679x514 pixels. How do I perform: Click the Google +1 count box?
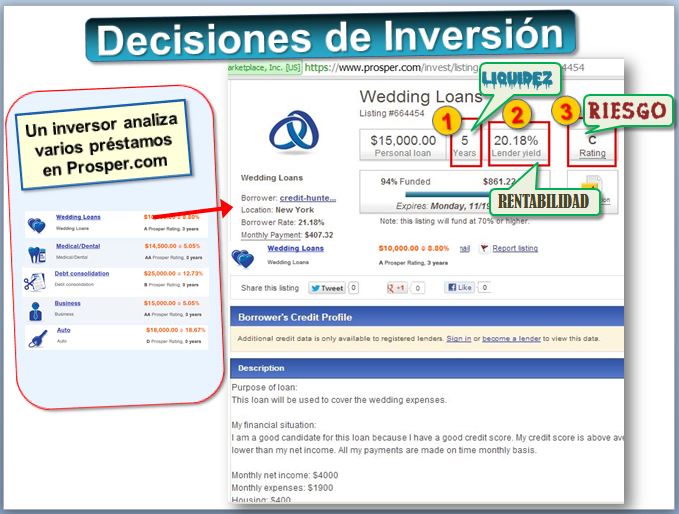(x=417, y=288)
